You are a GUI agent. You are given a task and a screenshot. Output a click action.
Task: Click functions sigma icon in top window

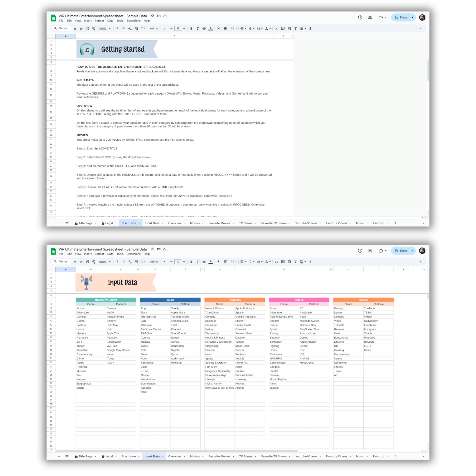point(310,29)
